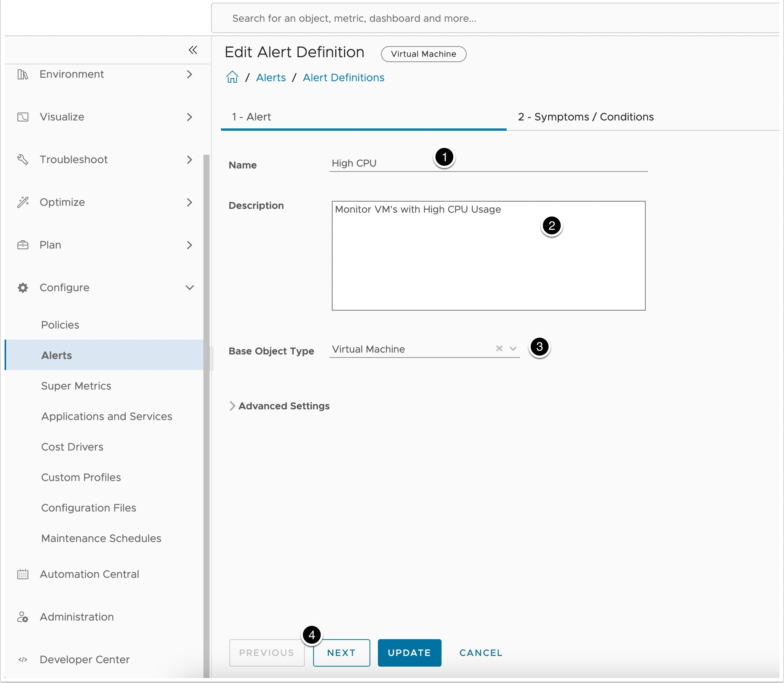The image size is (784, 683).
Task: Click the global search box
Action: [495, 18]
